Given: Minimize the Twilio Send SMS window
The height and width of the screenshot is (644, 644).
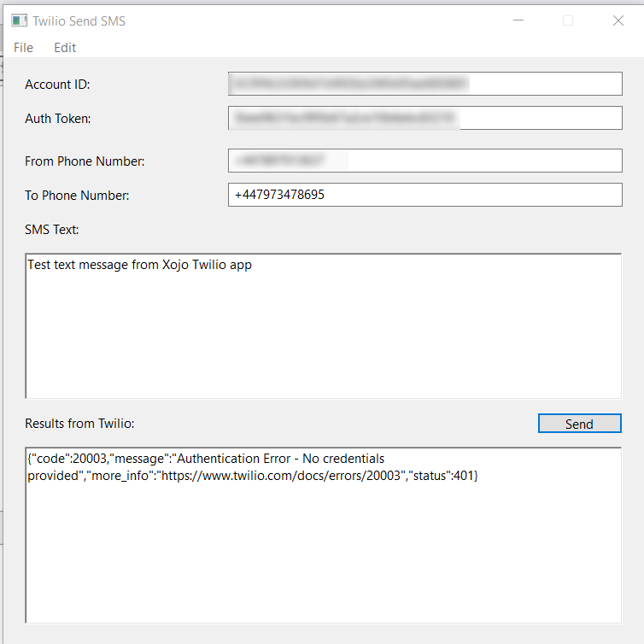Looking at the screenshot, I should [518, 20].
